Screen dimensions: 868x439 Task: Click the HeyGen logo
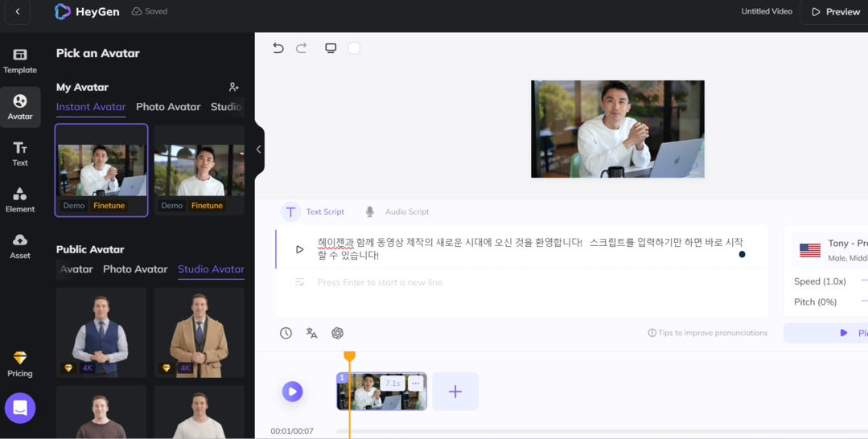tap(87, 11)
